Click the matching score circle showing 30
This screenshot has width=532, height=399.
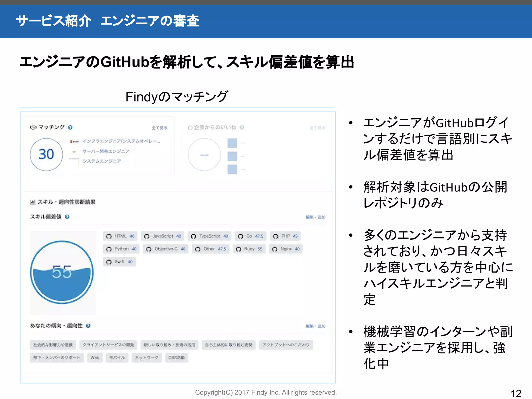[46, 155]
